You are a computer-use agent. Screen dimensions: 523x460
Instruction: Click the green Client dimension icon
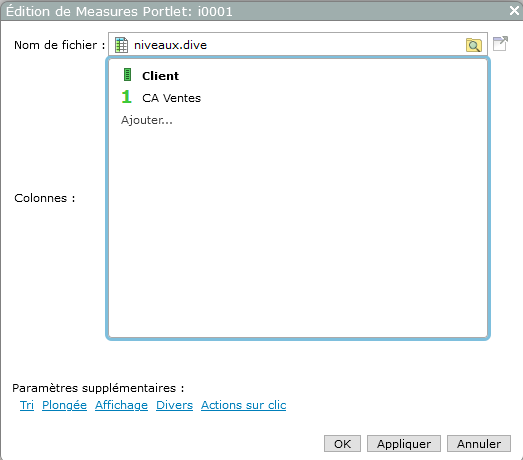[127, 75]
